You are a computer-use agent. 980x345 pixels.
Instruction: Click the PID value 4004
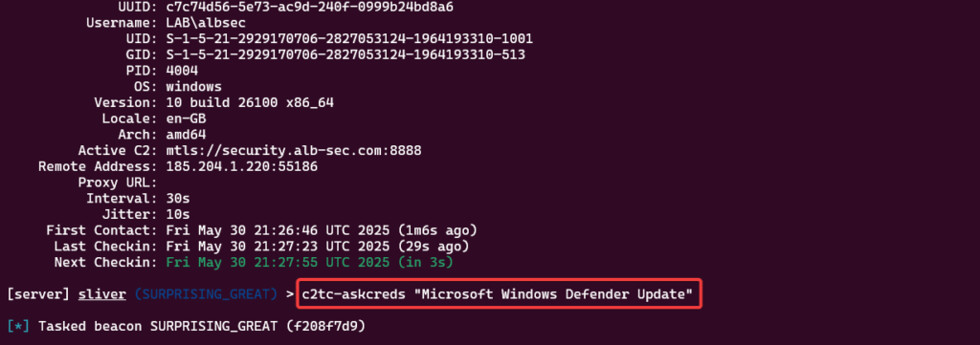point(182,71)
